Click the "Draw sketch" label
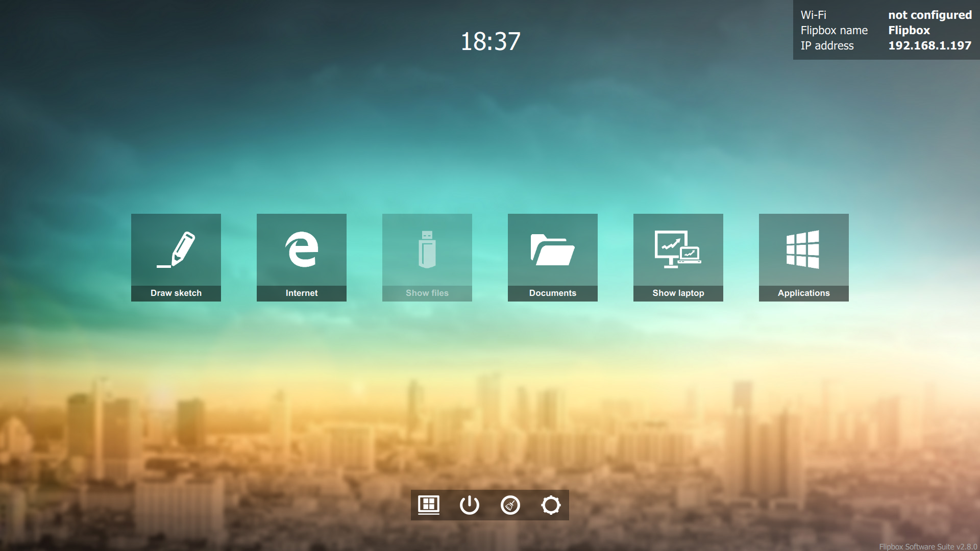980x551 pixels. click(x=176, y=293)
